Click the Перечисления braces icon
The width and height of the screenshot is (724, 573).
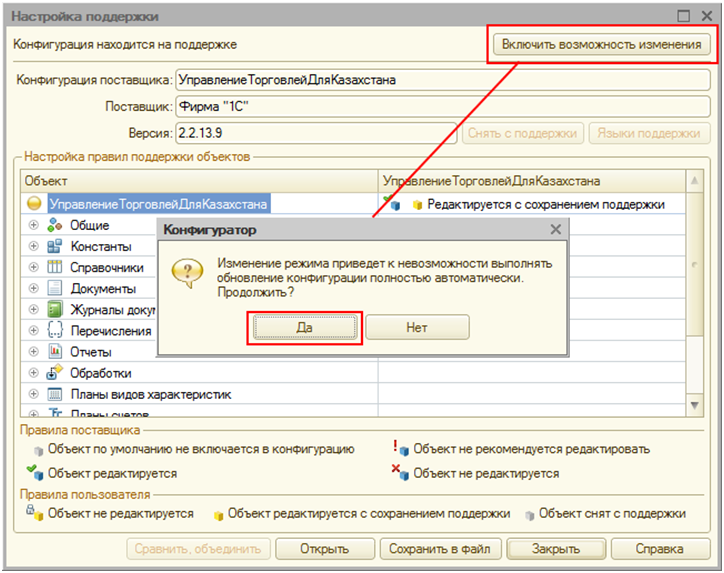[55, 331]
